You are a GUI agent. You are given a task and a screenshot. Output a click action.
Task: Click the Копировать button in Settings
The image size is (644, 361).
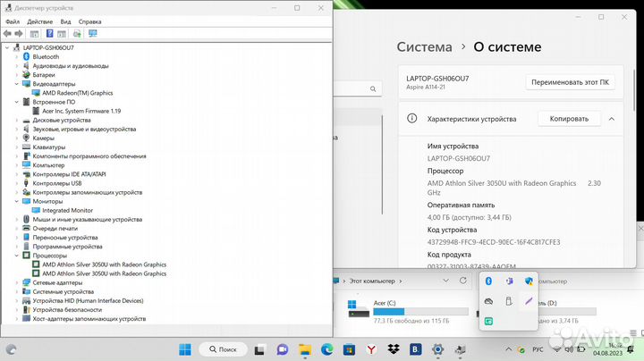[x=569, y=119]
